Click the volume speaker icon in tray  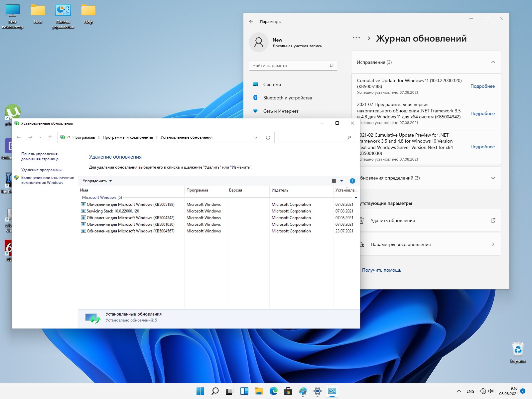491,391
